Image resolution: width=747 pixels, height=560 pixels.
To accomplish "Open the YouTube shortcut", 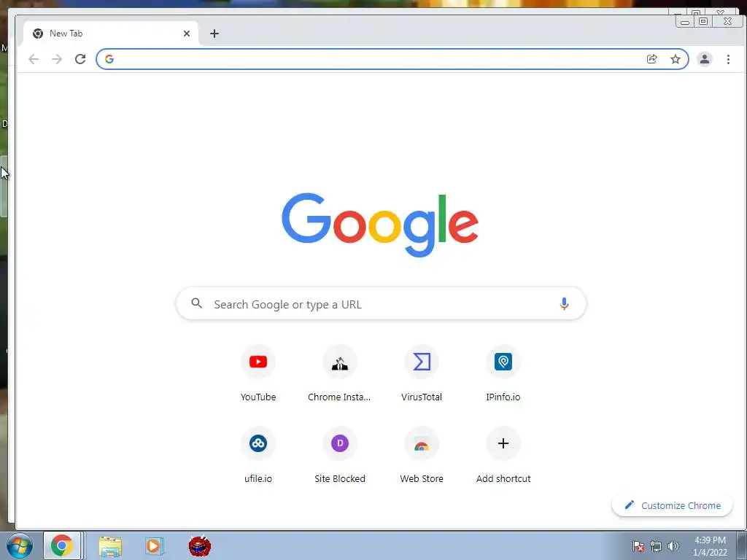I will coord(258,374).
